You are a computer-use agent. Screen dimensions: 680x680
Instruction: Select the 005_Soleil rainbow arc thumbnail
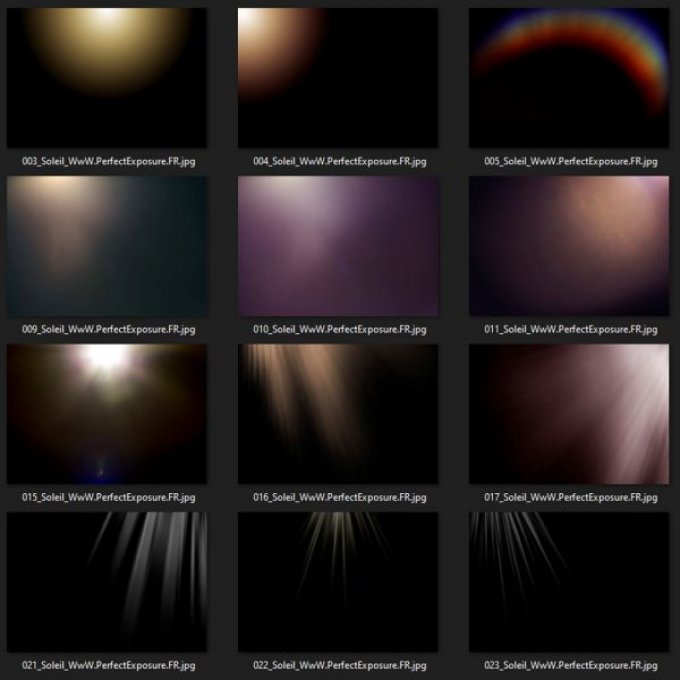pyautogui.click(x=569, y=78)
